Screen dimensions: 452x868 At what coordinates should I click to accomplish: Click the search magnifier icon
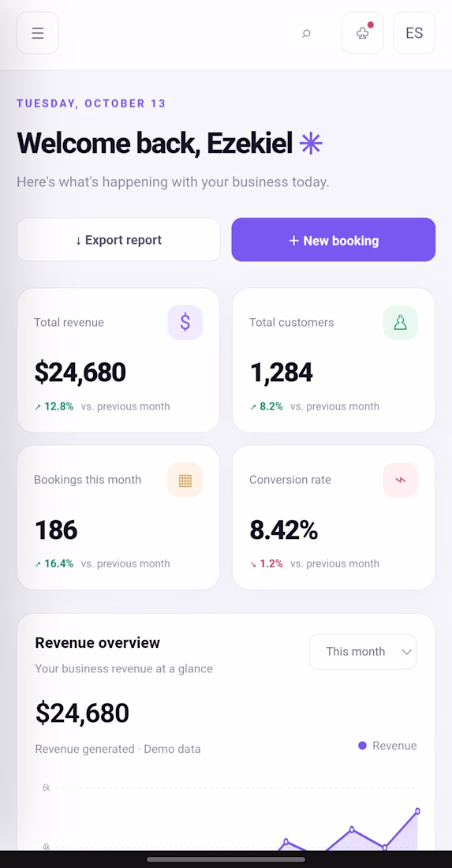point(306,34)
